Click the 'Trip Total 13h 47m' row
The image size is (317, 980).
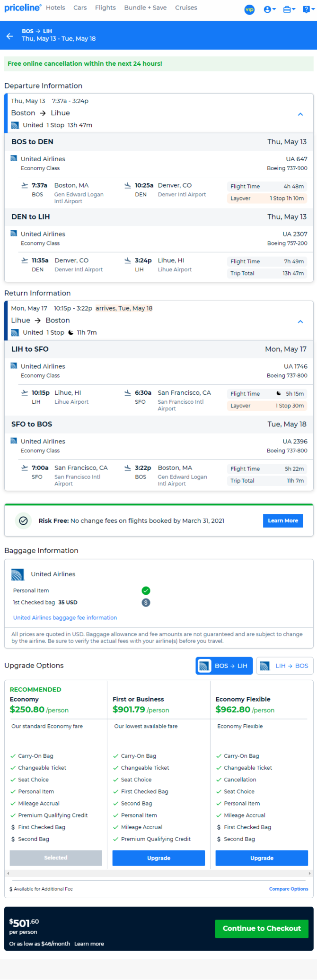267,273
